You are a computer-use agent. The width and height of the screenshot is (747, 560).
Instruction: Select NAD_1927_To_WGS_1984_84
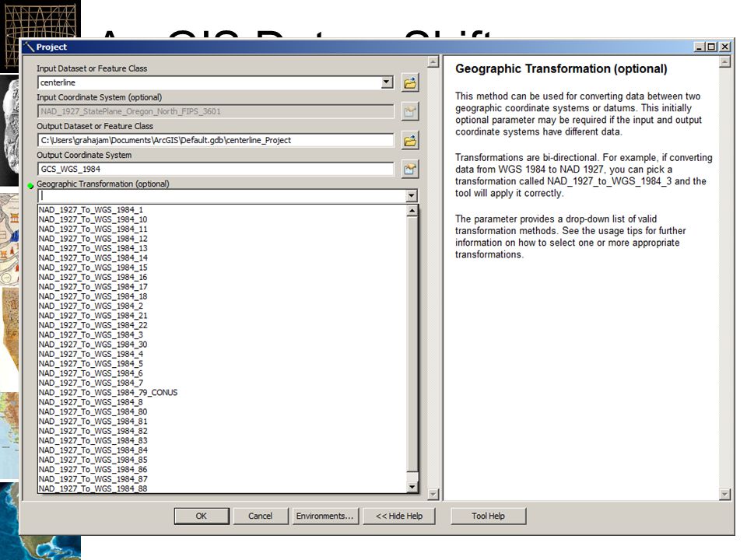223,450
